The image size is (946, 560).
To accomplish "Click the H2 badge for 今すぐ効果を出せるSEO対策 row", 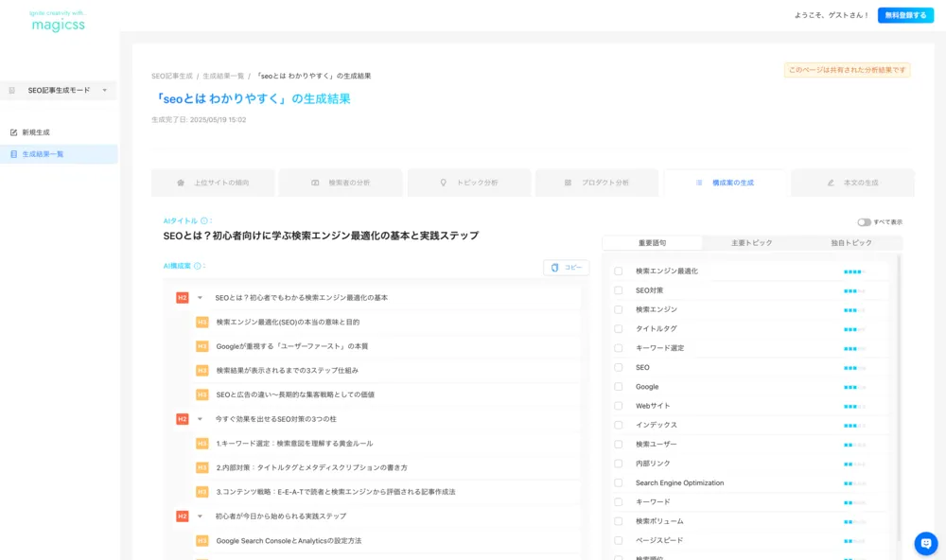I will (x=183, y=419).
